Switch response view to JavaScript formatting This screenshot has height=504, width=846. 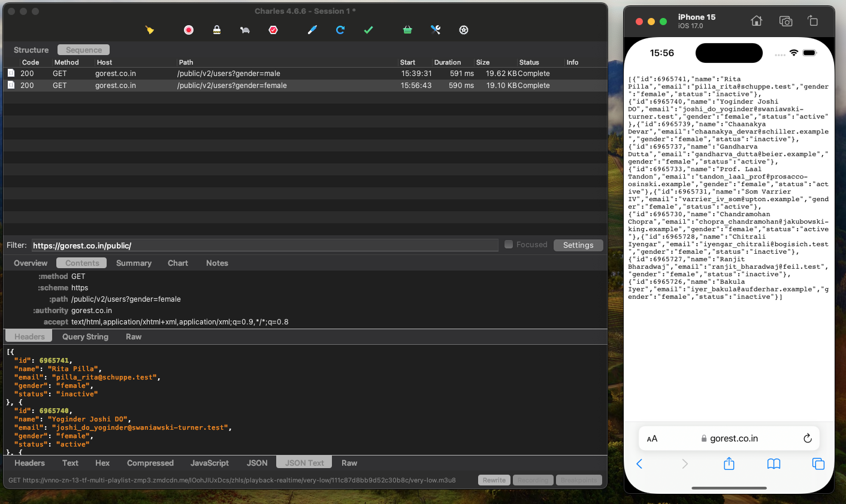(209, 463)
